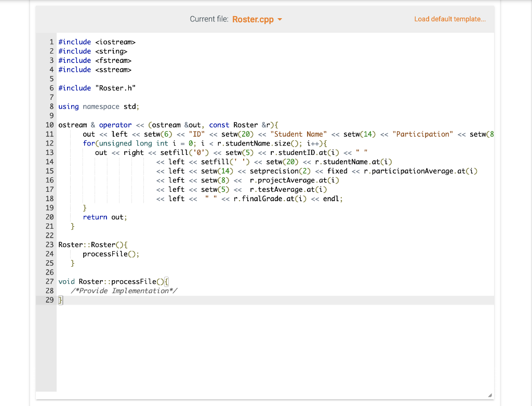Open the Roster.cpp file dropdown
The width and height of the screenshot is (532, 406).
[257, 19]
